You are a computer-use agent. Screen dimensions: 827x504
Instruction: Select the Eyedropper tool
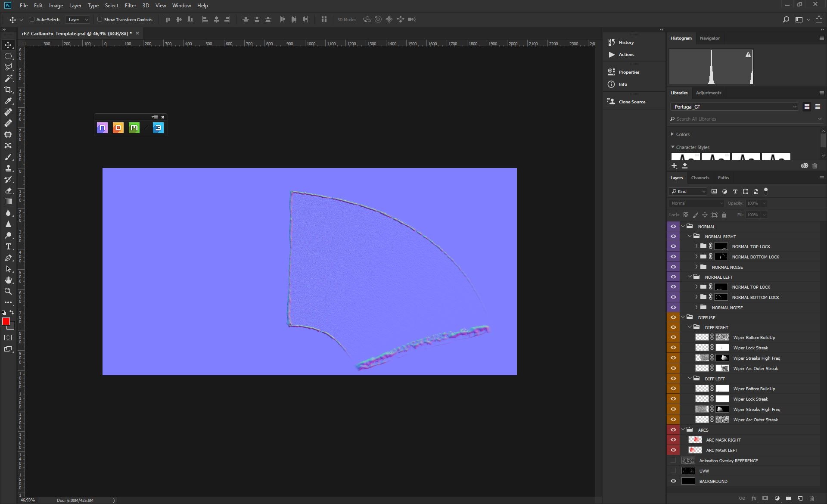8,101
